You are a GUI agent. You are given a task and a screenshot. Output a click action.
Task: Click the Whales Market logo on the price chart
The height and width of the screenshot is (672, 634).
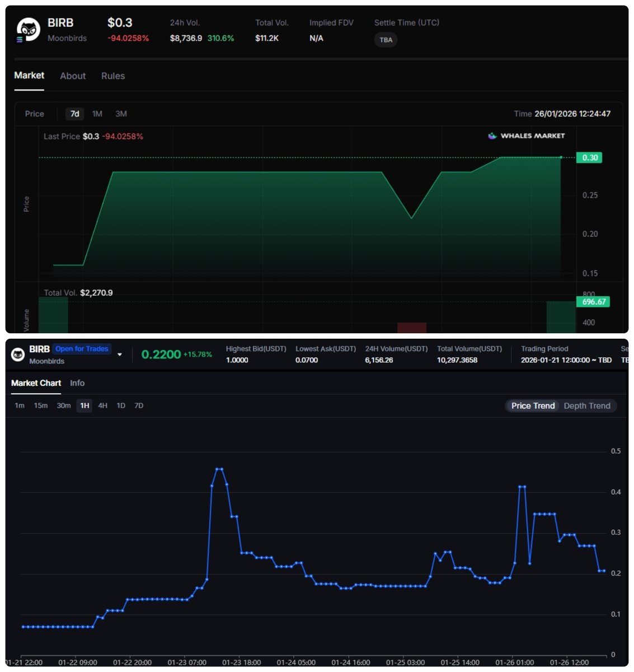[525, 136]
